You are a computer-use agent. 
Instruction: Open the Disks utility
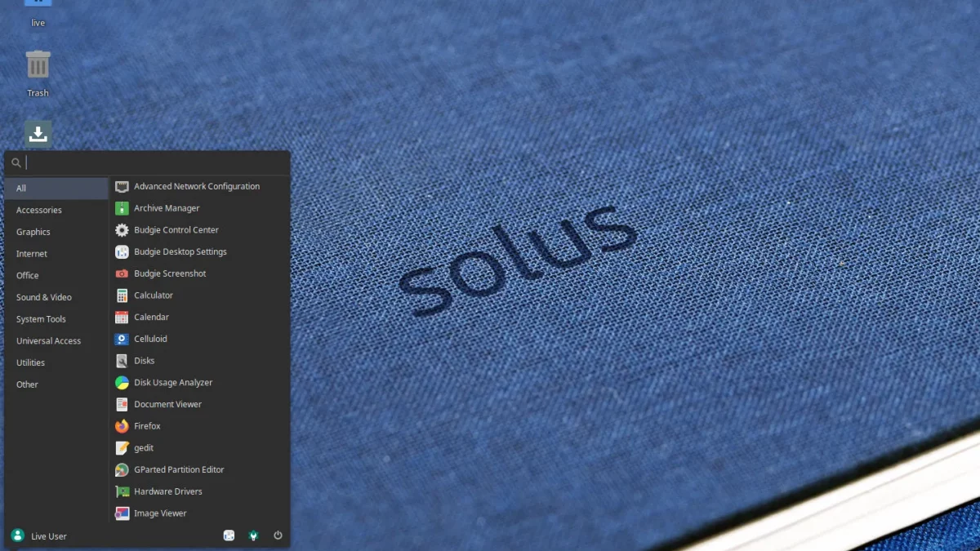tap(201, 361)
